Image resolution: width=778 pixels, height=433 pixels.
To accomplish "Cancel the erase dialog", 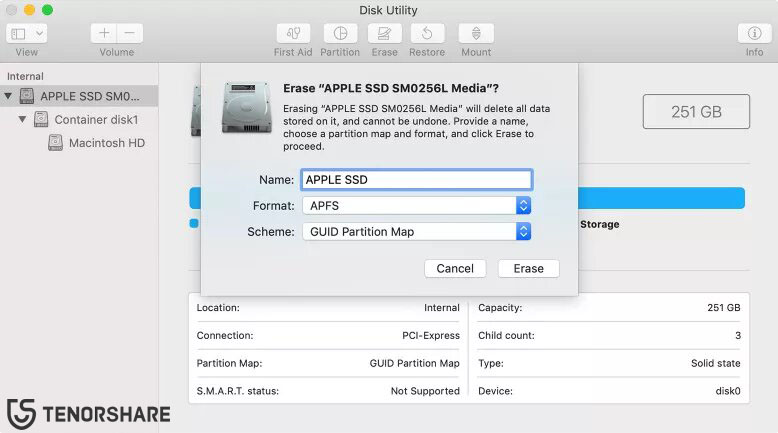I will tap(455, 268).
